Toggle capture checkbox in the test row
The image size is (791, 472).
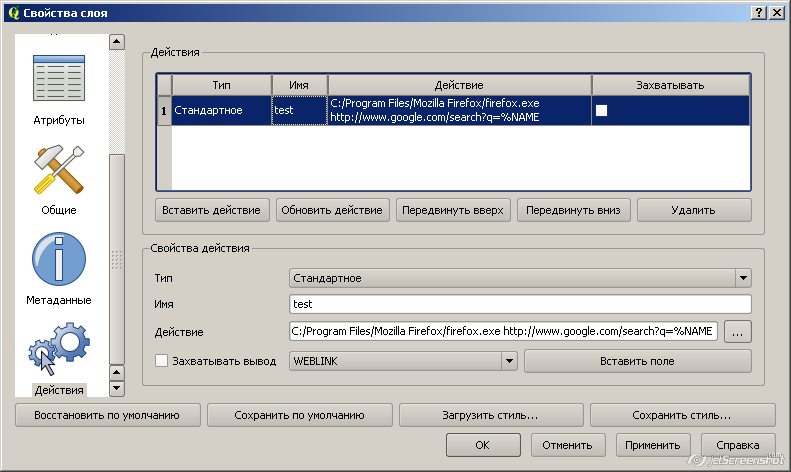coord(601,110)
